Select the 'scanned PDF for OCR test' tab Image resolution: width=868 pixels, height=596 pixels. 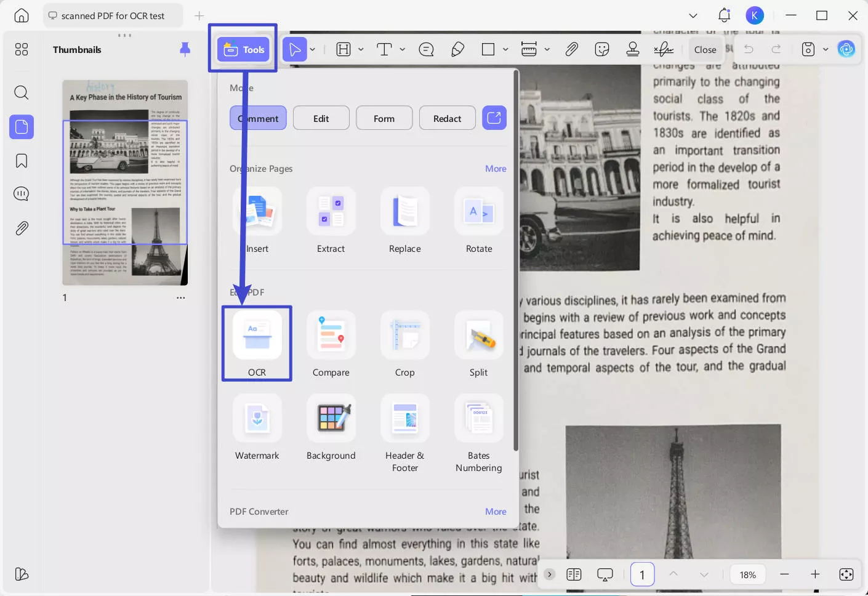(113, 15)
